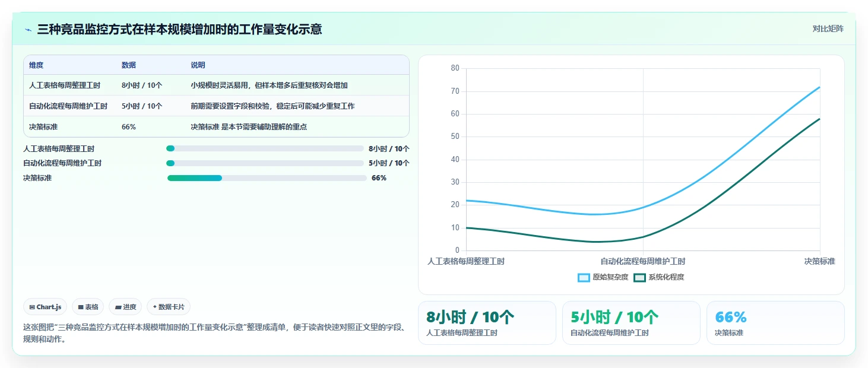Image resolution: width=868 pixels, height=368 pixels.
Task: Open the 8小时 / 10个 data card
Action: [x=487, y=323]
